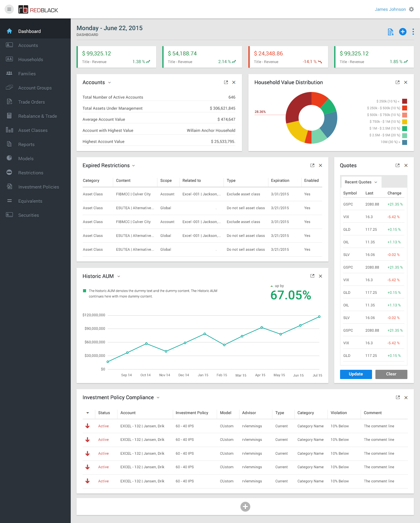Image resolution: width=420 pixels, height=523 pixels.
Task: Open the vertical three-dot more menu
Action: (x=413, y=32)
